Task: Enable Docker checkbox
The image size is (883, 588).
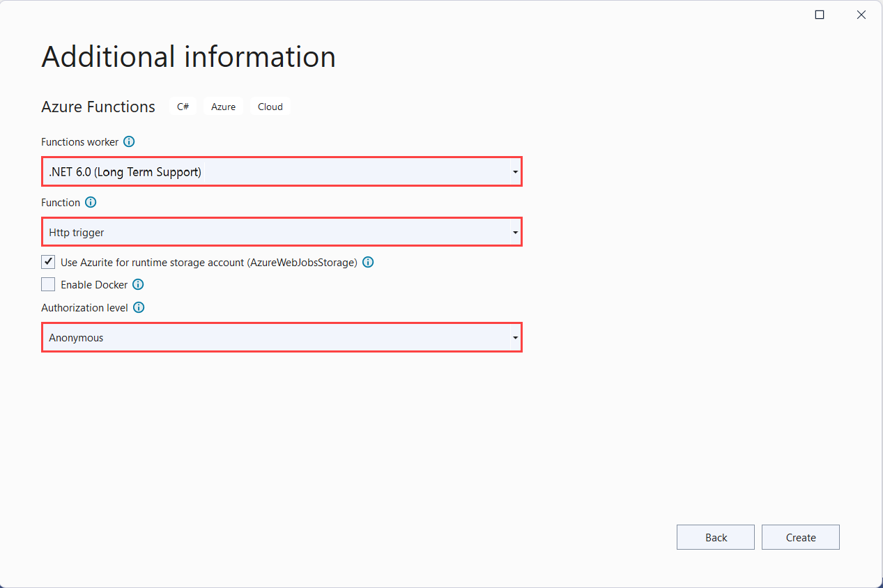Action: click(x=48, y=284)
